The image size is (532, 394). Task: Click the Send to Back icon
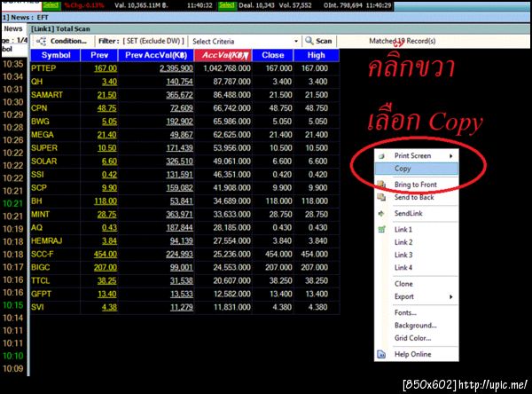[x=381, y=197]
